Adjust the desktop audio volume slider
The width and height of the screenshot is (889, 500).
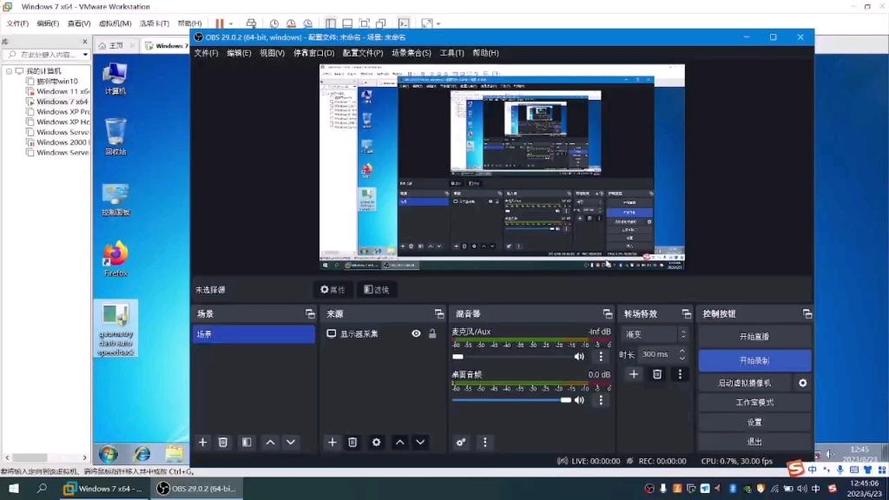tap(511, 400)
